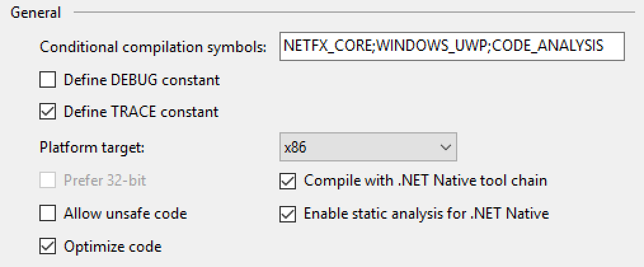Click the "Compile with .NET Native tool chain" text
This screenshot has height=267, width=644.
pos(426,181)
